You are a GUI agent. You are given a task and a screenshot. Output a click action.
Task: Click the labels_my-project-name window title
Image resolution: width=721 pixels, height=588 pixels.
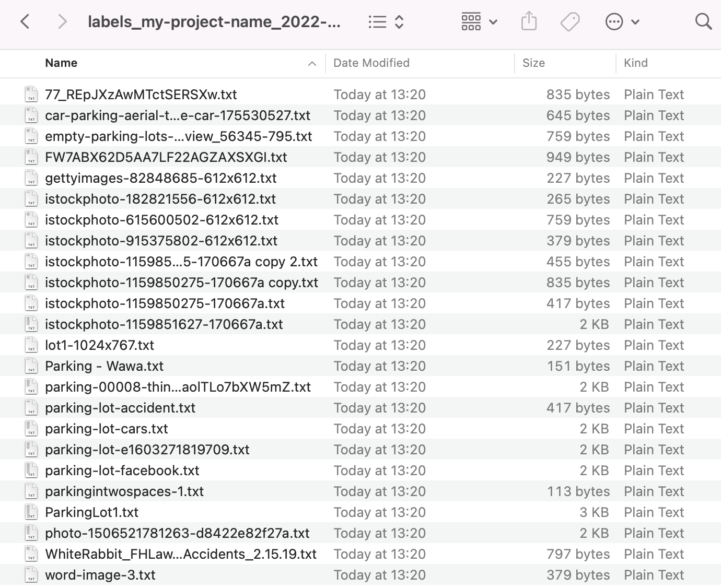pyautogui.click(x=214, y=22)
